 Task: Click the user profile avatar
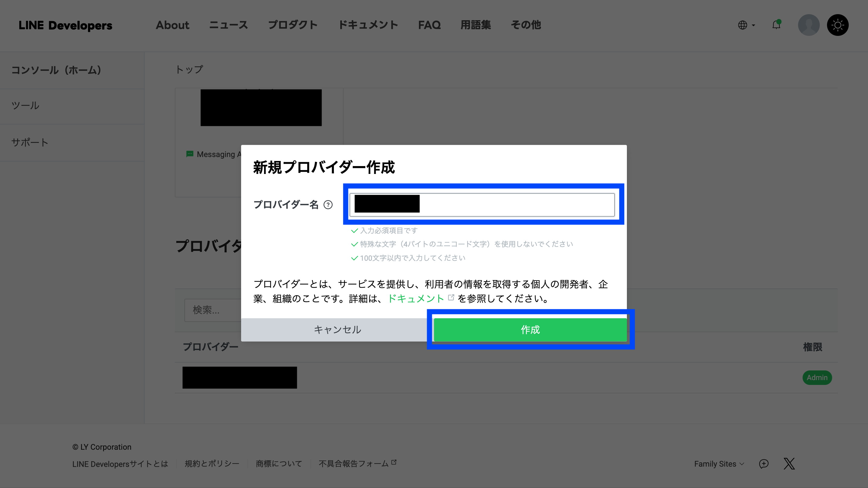point(808,25)
